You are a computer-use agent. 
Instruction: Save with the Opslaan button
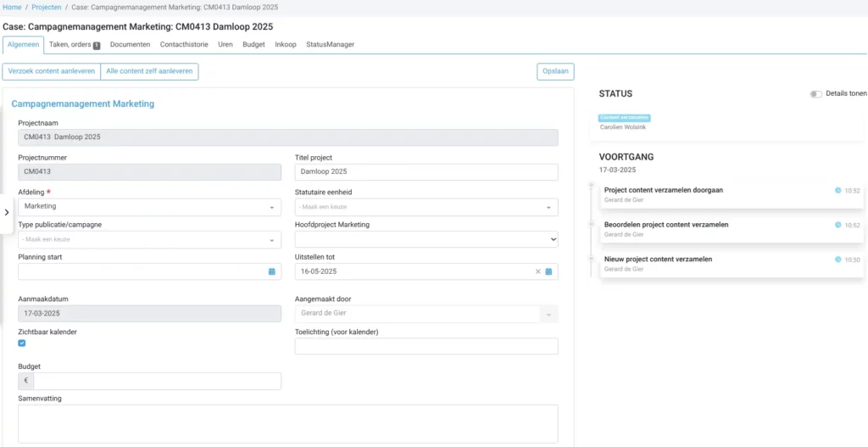point(555,72)
